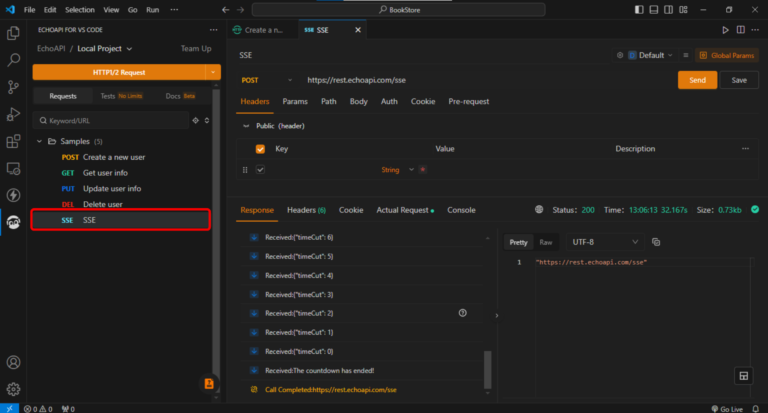Click the Send button
Screen dimensions: 768x413
[697, 80]
